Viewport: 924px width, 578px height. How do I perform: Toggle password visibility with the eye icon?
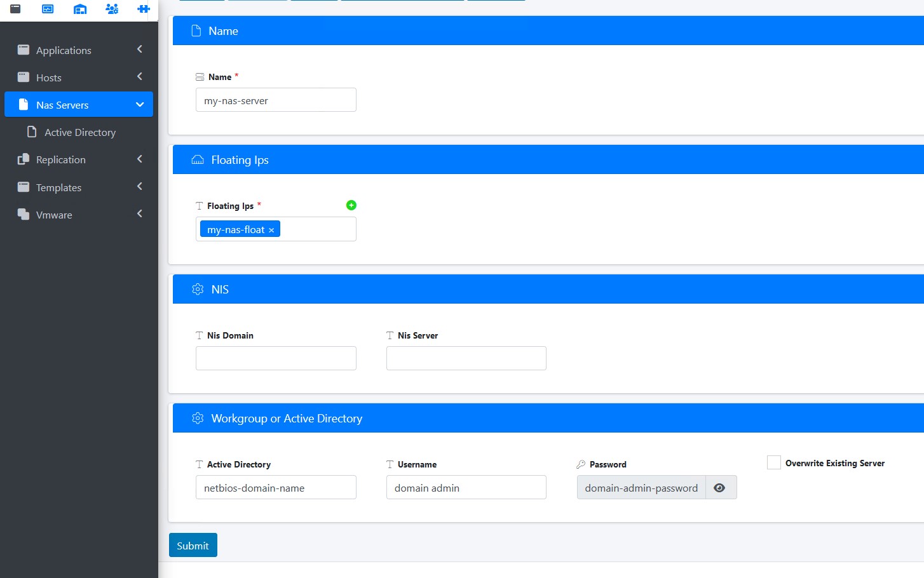720,487
